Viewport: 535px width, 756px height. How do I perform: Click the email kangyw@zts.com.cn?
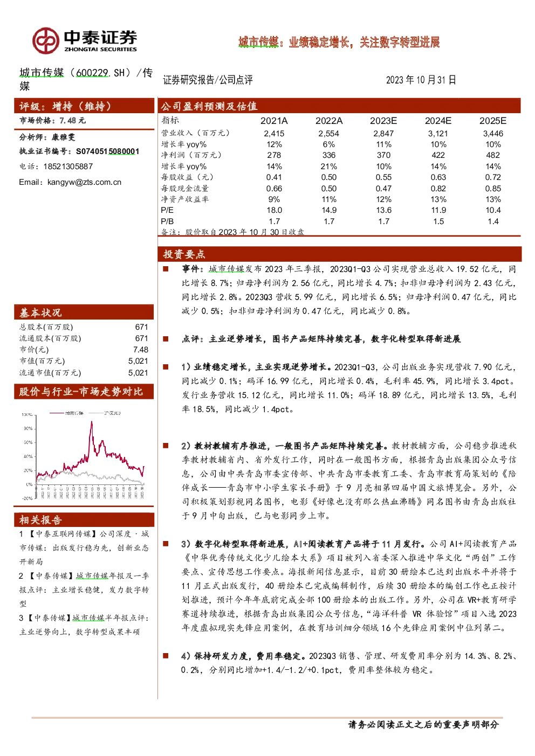[84, 182]
